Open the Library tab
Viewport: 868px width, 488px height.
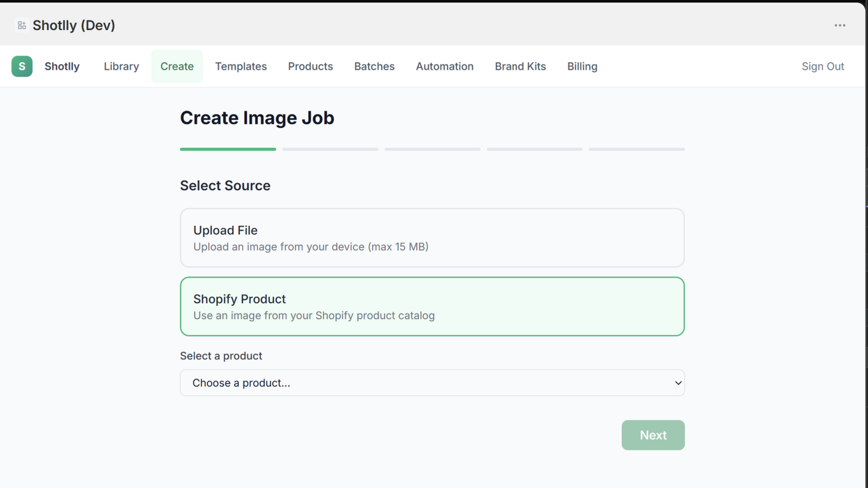coord(122,66)
